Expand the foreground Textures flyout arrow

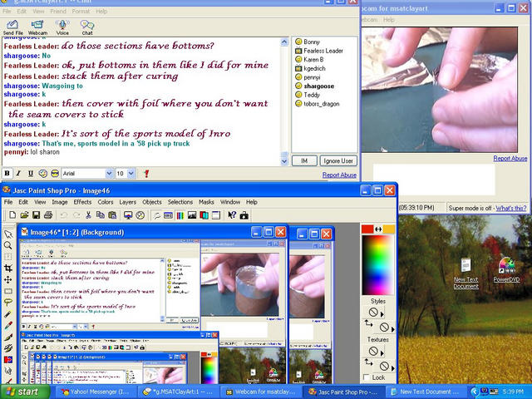382,353
